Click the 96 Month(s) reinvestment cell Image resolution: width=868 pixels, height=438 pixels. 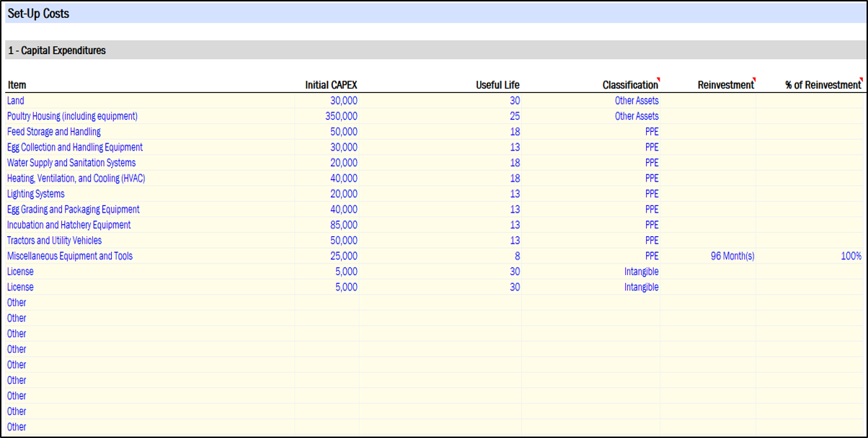pyautogui.click(x=708, y=256)
